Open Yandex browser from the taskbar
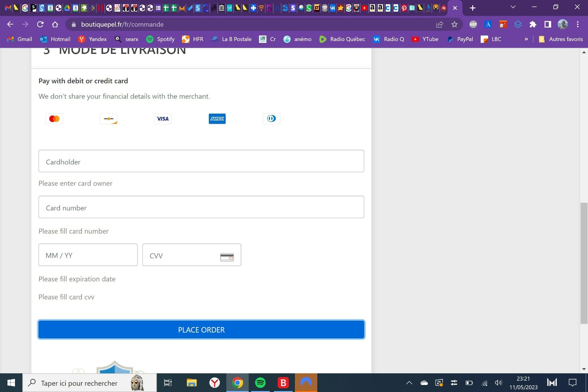Screen dimensions: 588x392 [x=214, y=383]
